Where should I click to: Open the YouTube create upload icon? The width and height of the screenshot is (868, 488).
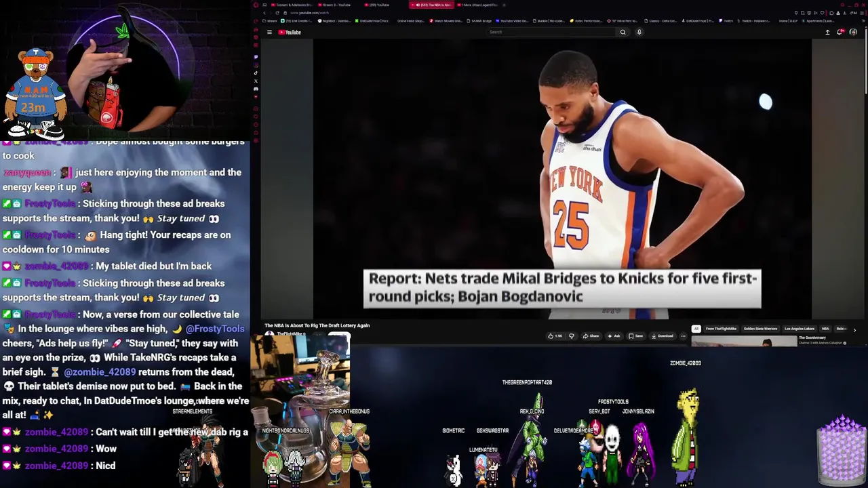pos(827,32)
